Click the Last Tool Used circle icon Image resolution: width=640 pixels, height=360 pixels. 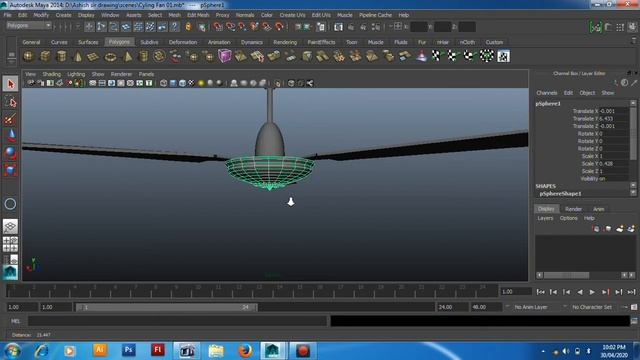pos(11,204)
